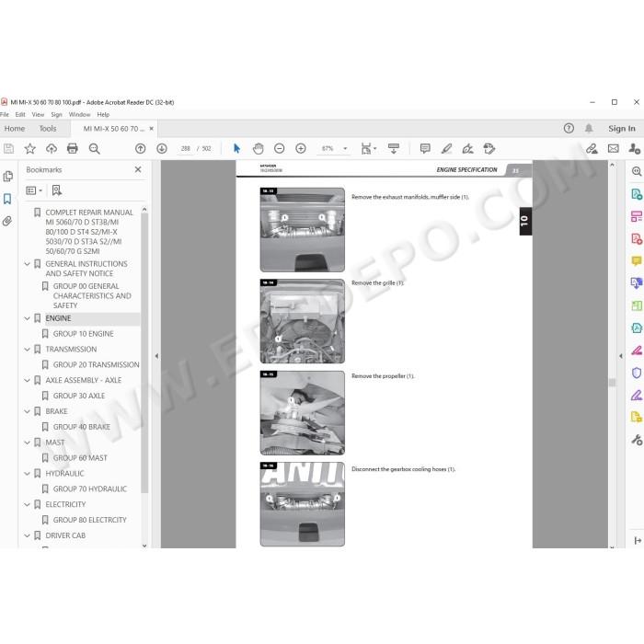
Task: Open GROUP 10 ENGINE bookmark
Action: click(x=84, y=334)
